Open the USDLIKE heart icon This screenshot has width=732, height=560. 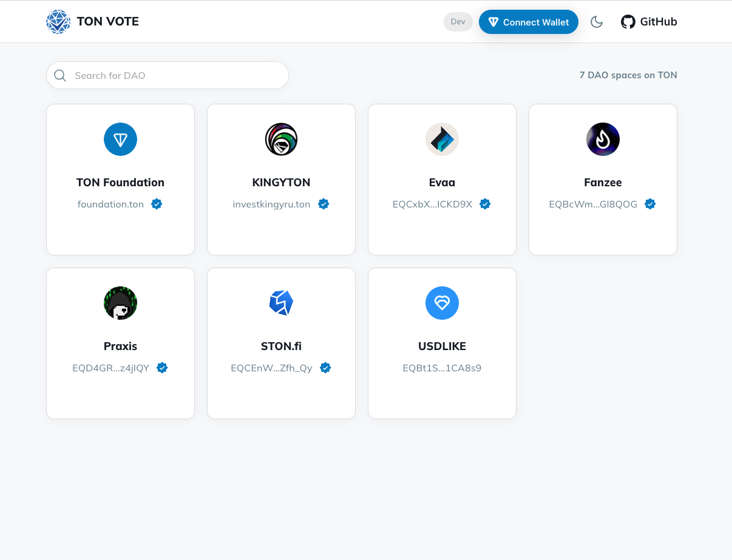(x=442, y=303)
